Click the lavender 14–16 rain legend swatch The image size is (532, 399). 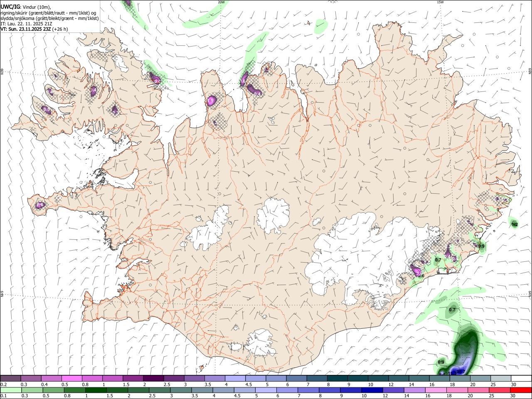point(415,390)
